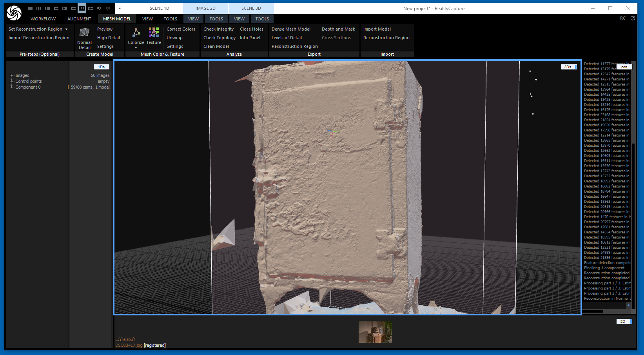Click the help question mark icon

point(633,18)
